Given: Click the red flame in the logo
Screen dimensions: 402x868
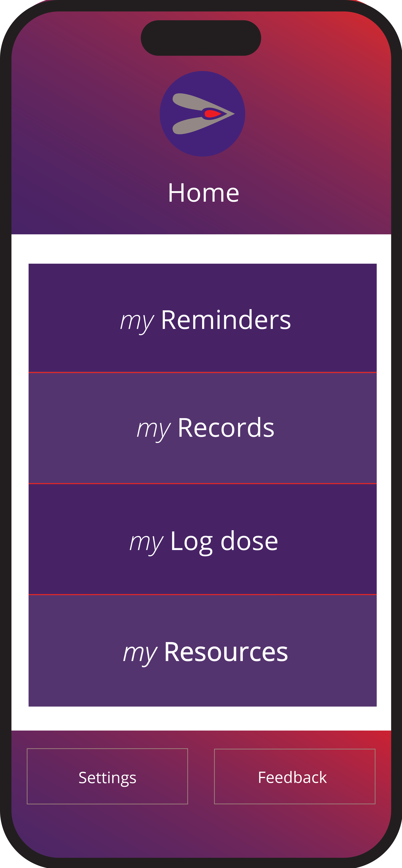Looking at the screenshot, I should (213, 114).
